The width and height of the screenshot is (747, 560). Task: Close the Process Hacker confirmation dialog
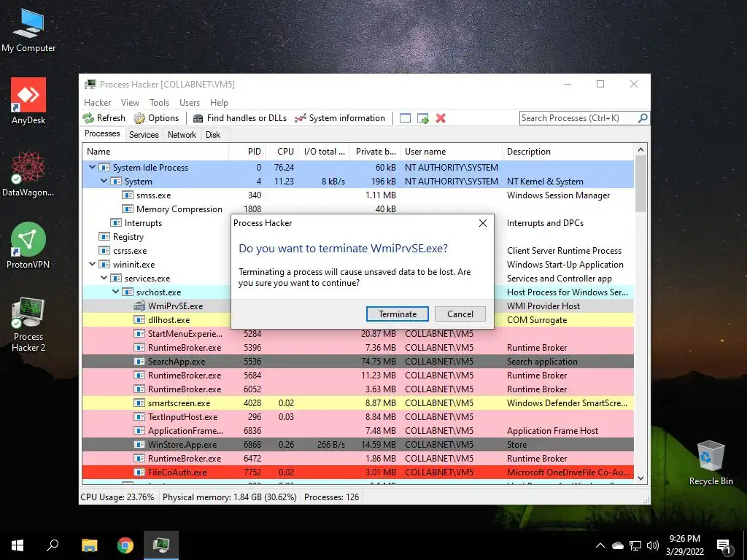click(483, 223)
